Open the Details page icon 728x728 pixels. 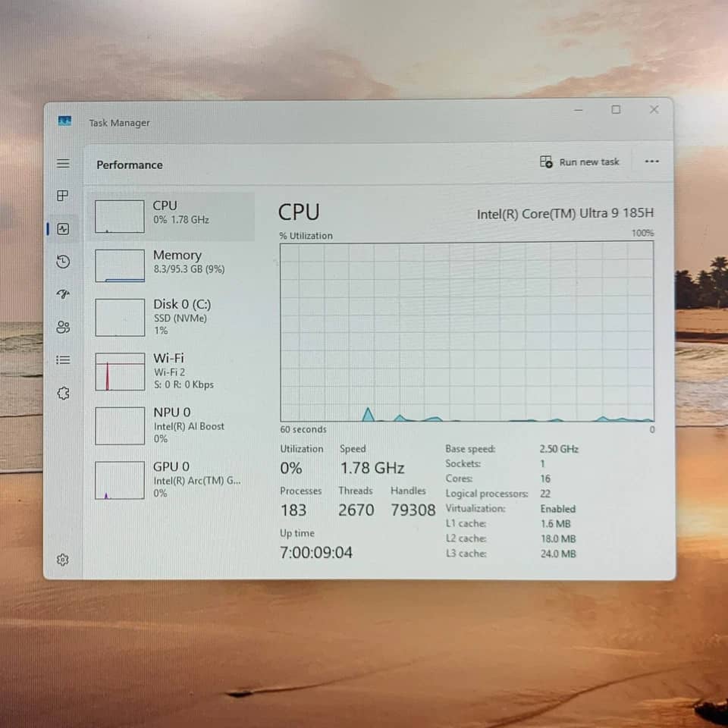(x=63, y=359)
